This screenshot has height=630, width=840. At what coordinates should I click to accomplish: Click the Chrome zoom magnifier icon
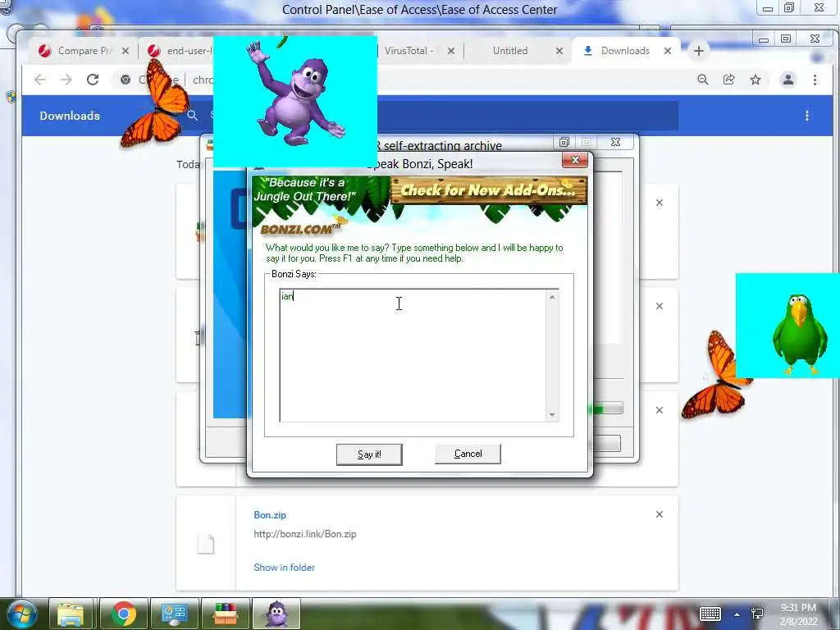703,80
